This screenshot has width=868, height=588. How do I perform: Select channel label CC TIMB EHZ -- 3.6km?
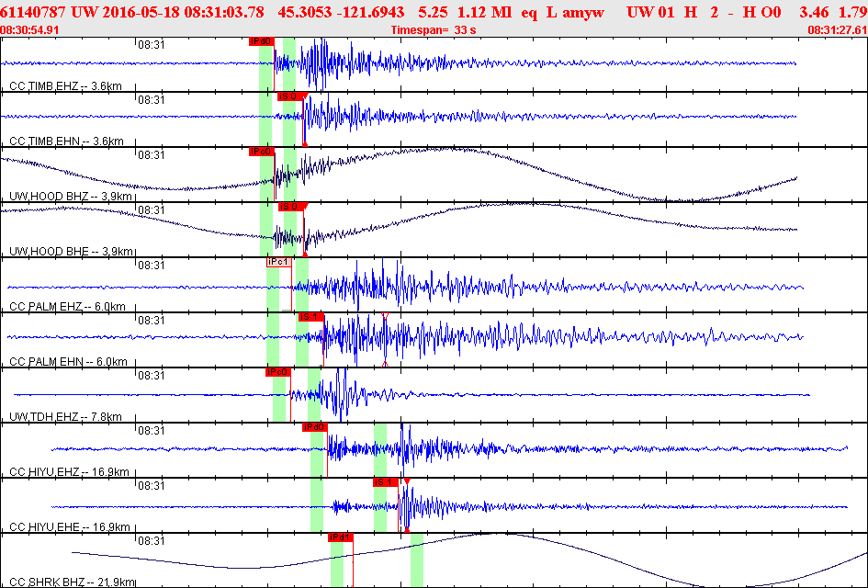coord(65,85)
